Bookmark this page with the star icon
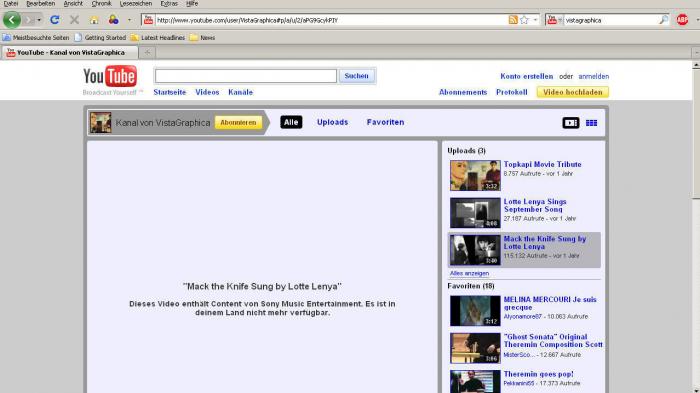The width and height of the screenshot is (700, 393). tap(524, 20)
